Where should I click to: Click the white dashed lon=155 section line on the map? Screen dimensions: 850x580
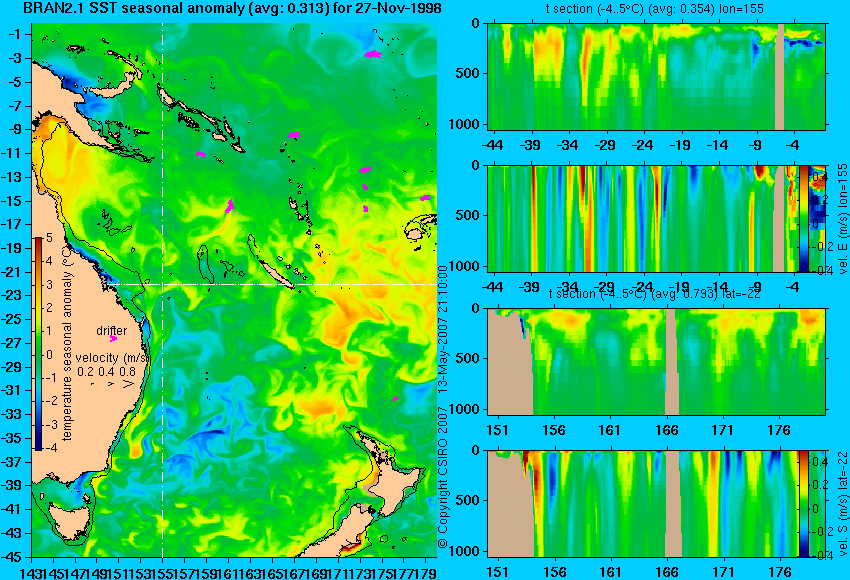pyautogui.click(x=163, y=290)
